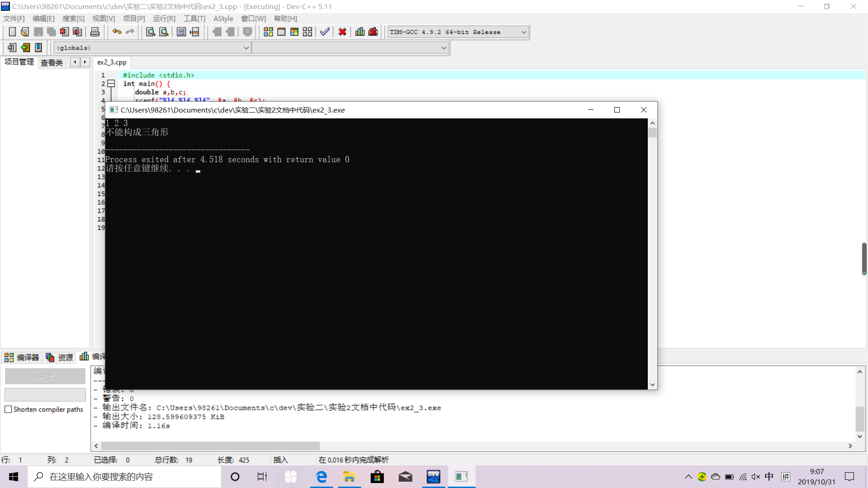Open the 运行[R] menu
868x488 pixels.
pyautogui.click(x=164, y=19)
